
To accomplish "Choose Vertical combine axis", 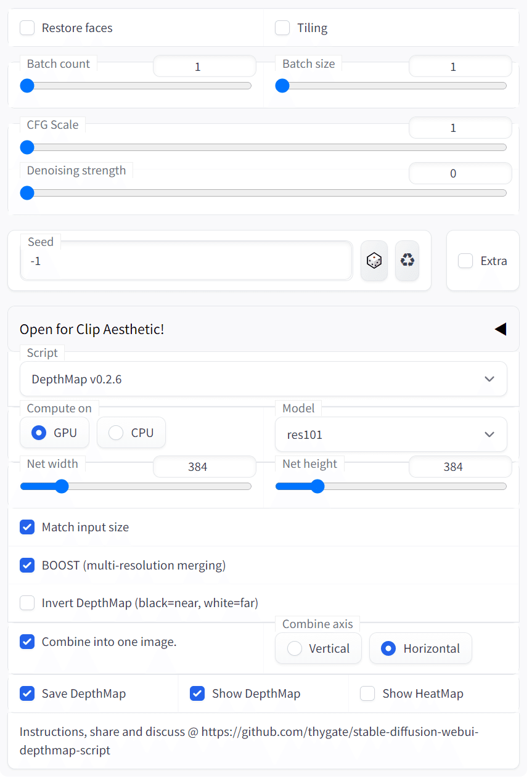I will click(295, 648).
